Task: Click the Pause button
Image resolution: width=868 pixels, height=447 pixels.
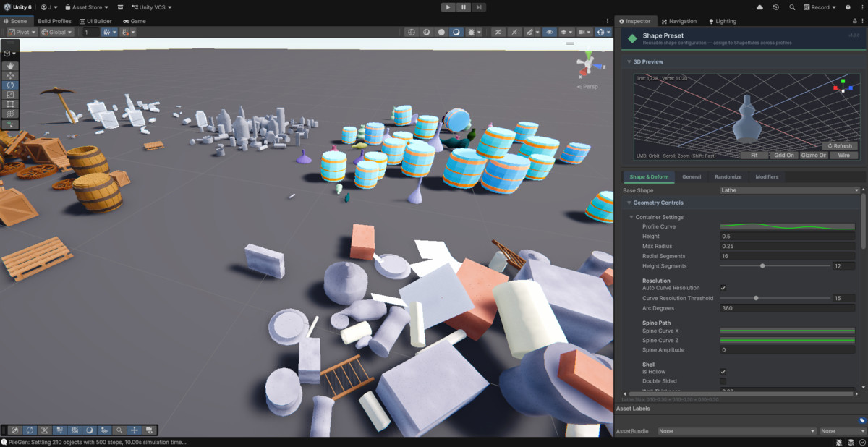Action: 464,7
